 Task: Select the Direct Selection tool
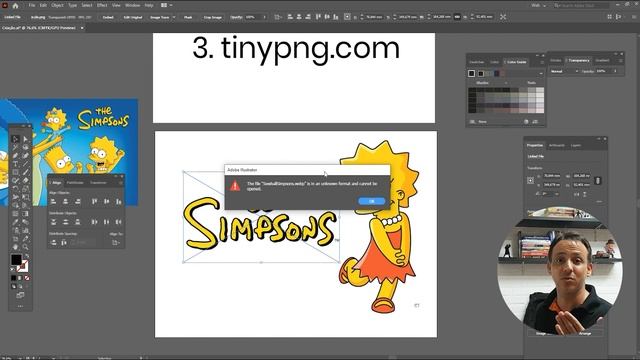[x=25, y=139]
